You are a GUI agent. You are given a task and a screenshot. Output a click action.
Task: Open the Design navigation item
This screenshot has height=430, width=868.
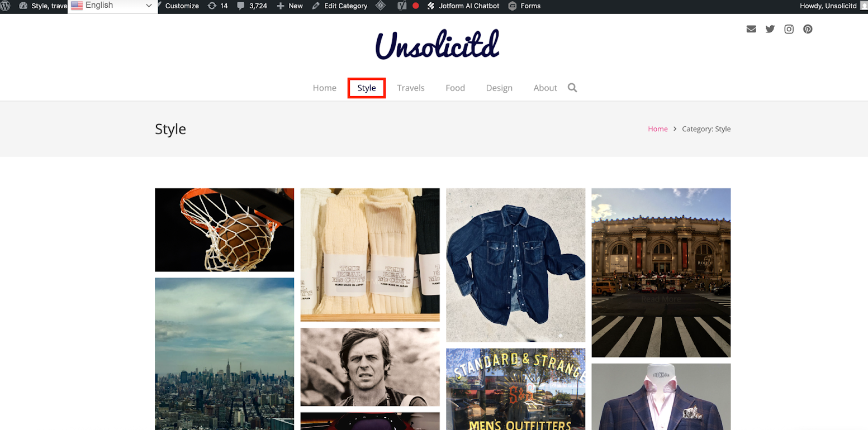coord(499,88)
